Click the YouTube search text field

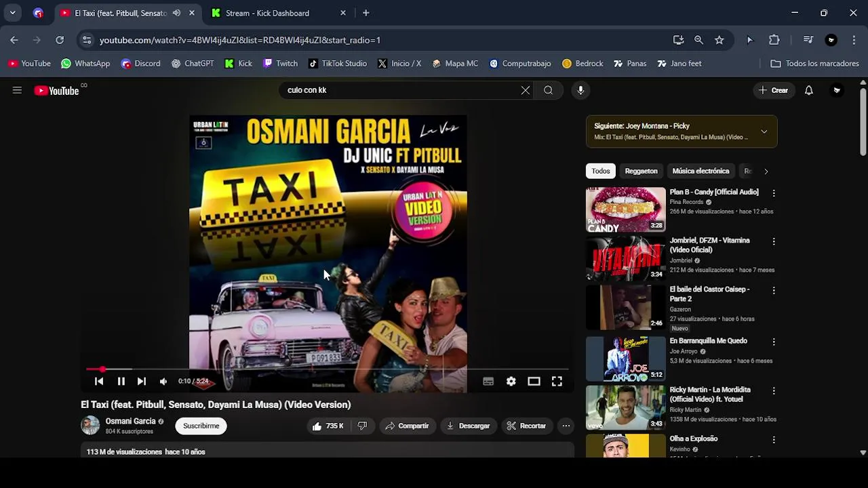[400, 90]
